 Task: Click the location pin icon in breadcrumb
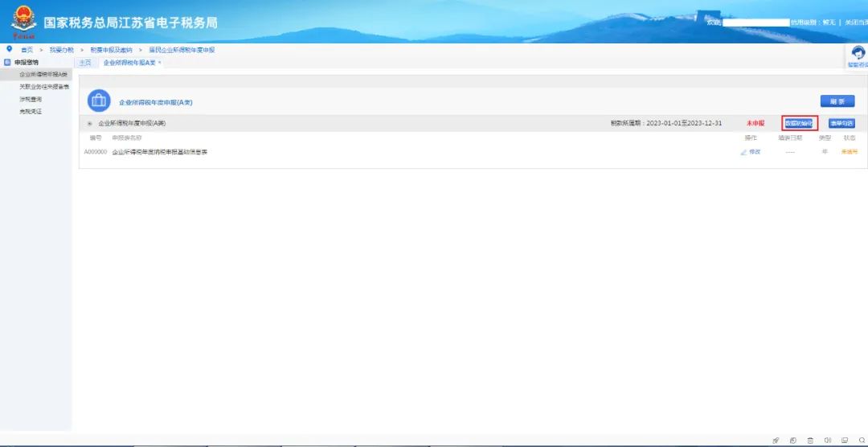point(9,49)
